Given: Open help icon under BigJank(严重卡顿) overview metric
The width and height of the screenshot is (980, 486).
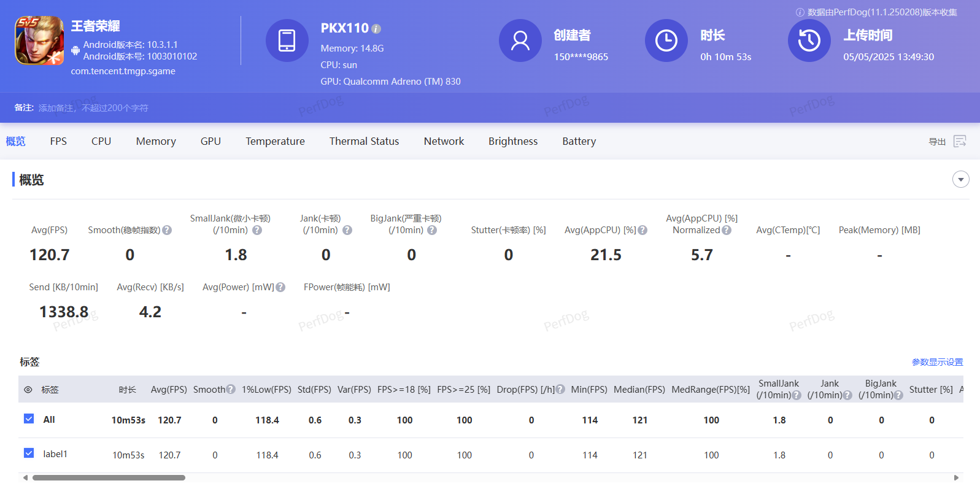Looking at the screenshot, I should coord(432,230).
